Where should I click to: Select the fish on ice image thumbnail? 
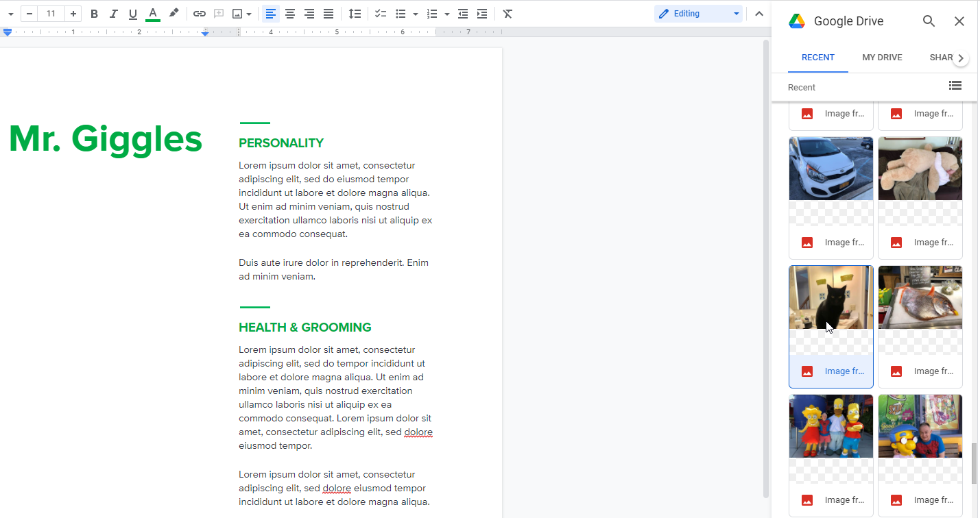point(920,297)
